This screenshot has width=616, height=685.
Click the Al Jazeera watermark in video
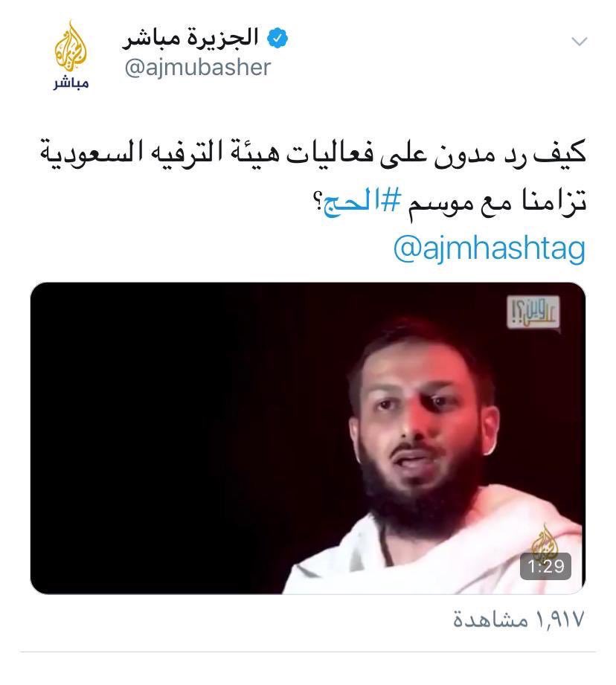(545, 539)
